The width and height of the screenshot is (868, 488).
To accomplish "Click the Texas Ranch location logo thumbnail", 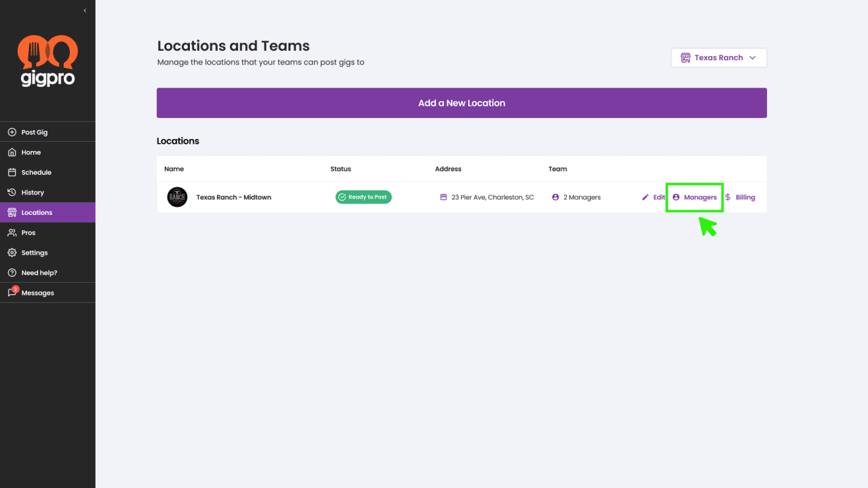I will click(177, 197).
